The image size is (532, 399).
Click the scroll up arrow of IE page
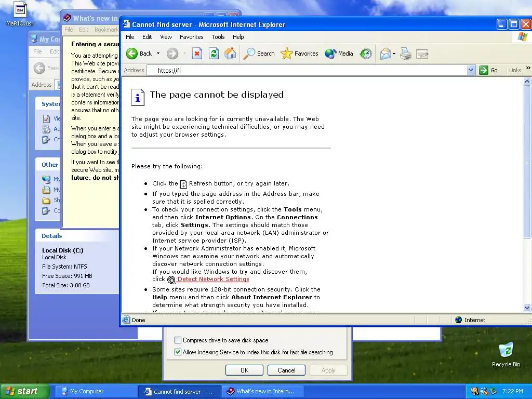pos(527,82)
